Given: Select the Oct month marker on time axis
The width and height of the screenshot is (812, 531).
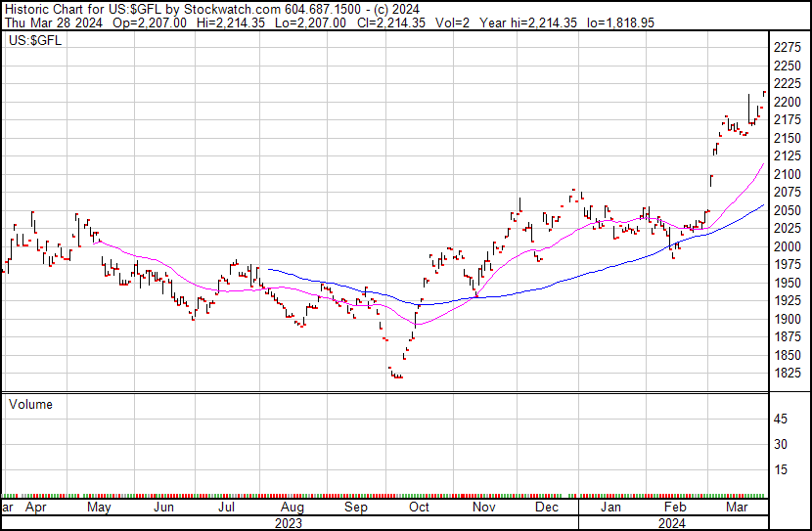Looking at the screenshot, I should point(420,509).
